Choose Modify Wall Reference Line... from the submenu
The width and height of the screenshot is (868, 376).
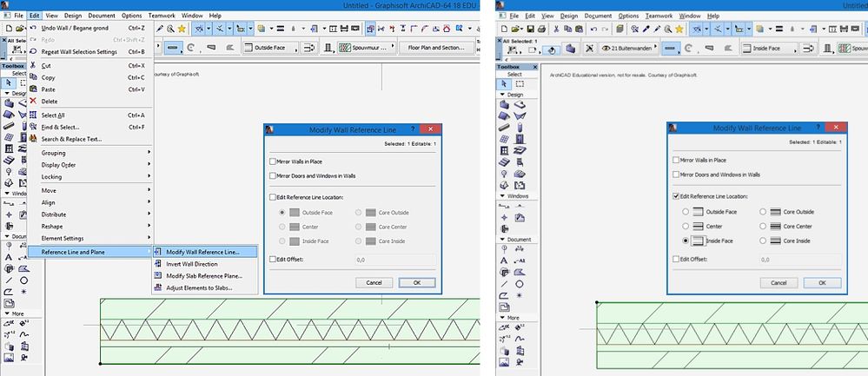(x=205, y=252)
